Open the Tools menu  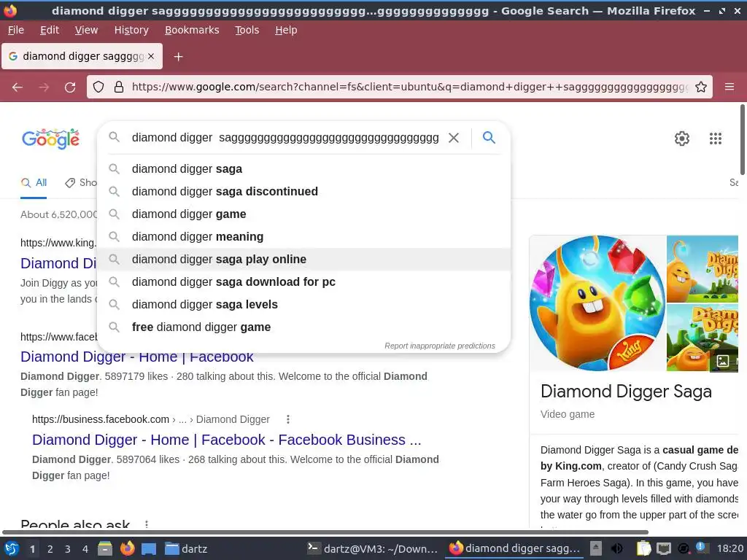pos(247,30)
